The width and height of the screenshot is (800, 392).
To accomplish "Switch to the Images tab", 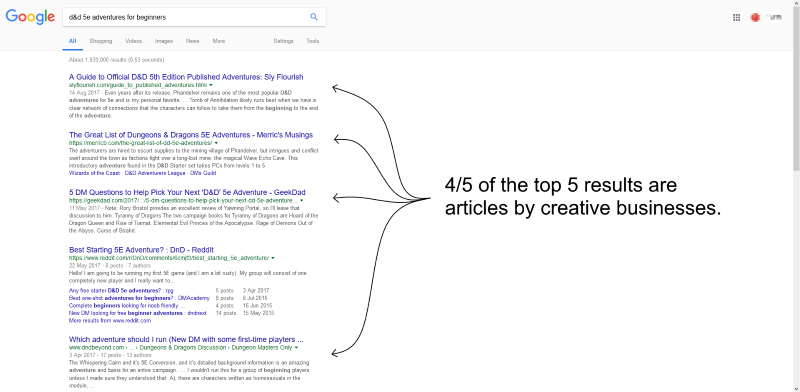I will tap(164, 41).
